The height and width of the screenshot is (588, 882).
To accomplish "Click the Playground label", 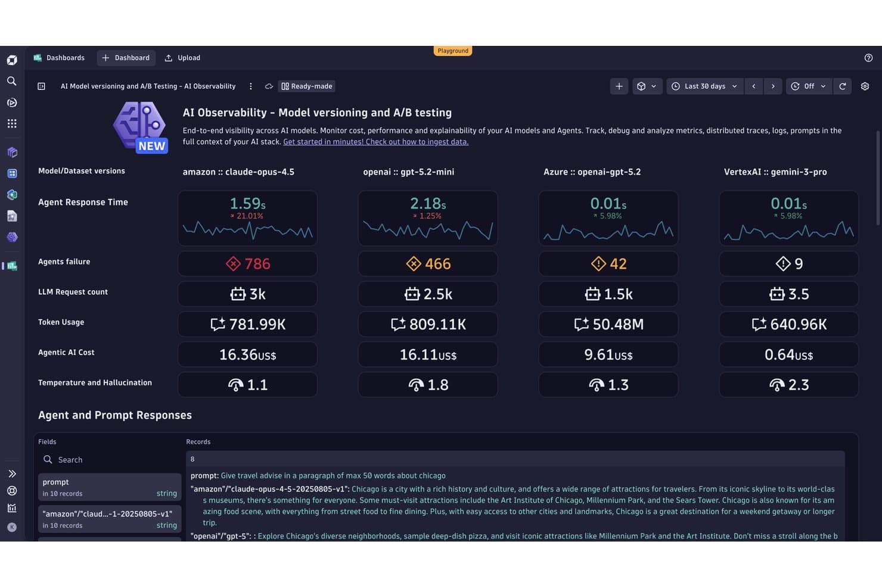I will coord(453,51).
